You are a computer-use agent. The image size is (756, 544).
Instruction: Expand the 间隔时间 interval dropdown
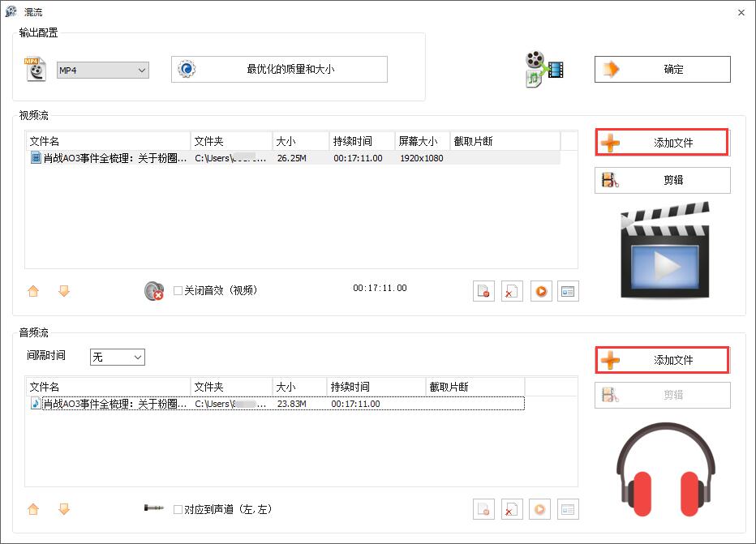coord(136,357)
